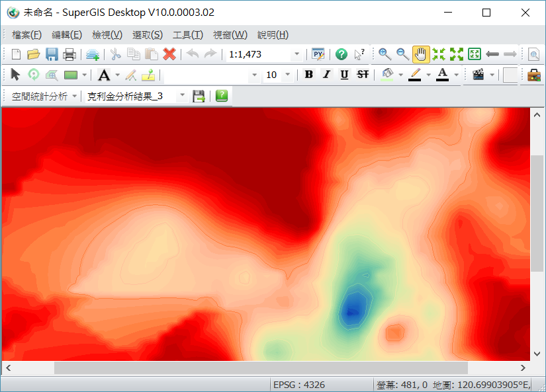Open the toolbox briefcase icon

tap(533, 75)
